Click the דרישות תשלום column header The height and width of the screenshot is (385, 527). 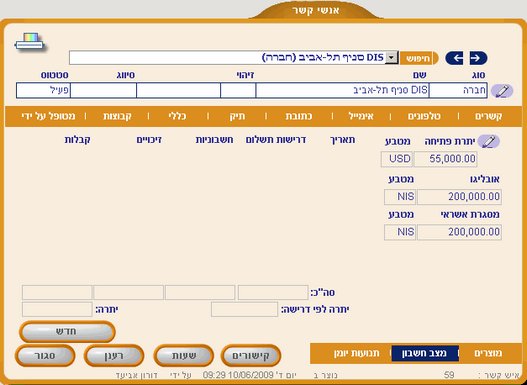[x=276, y=140]
